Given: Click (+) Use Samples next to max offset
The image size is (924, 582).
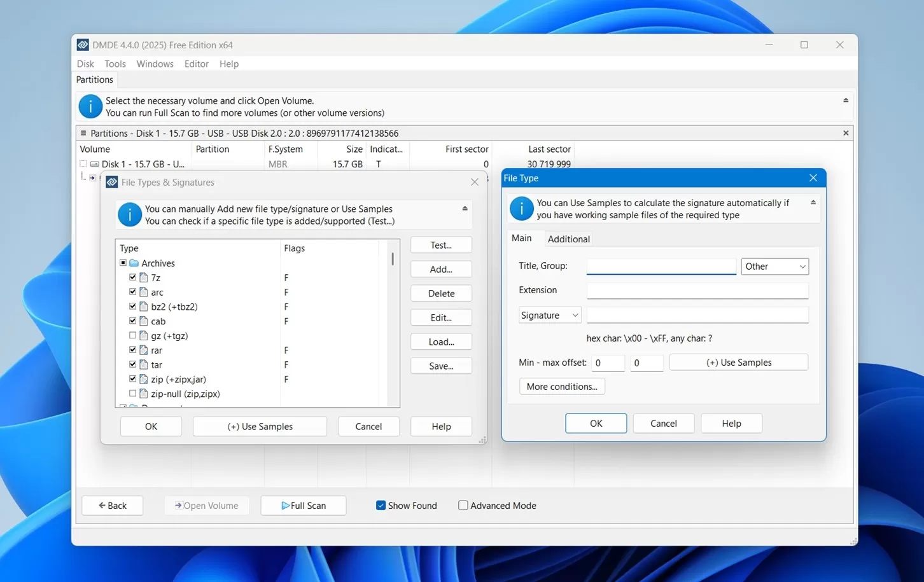Looking at the screenshot, I should click(738, 362).
